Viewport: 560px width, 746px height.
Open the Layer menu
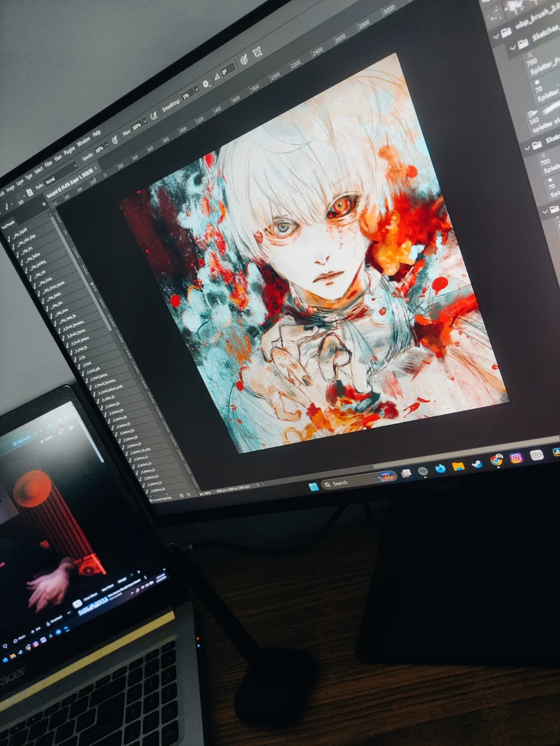pyautogui.click(x=20, y=182)
